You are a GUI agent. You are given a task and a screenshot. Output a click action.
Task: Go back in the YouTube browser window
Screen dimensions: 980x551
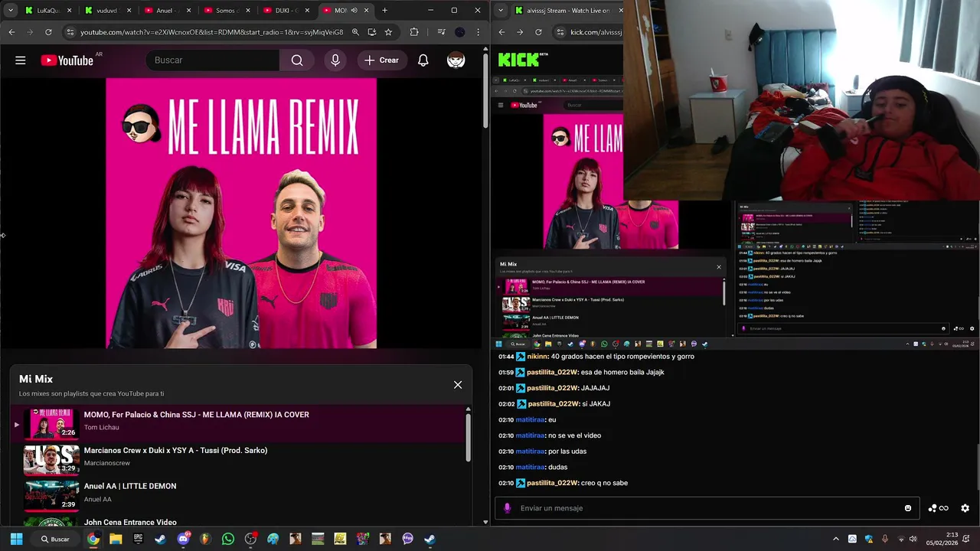[x=11, y=32]
